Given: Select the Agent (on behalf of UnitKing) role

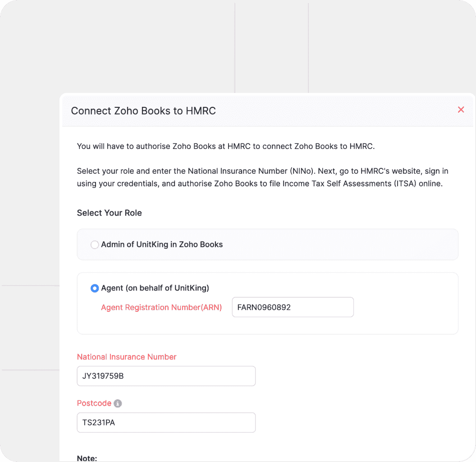Looking at the screenshot, I should [x=95, y=288].
